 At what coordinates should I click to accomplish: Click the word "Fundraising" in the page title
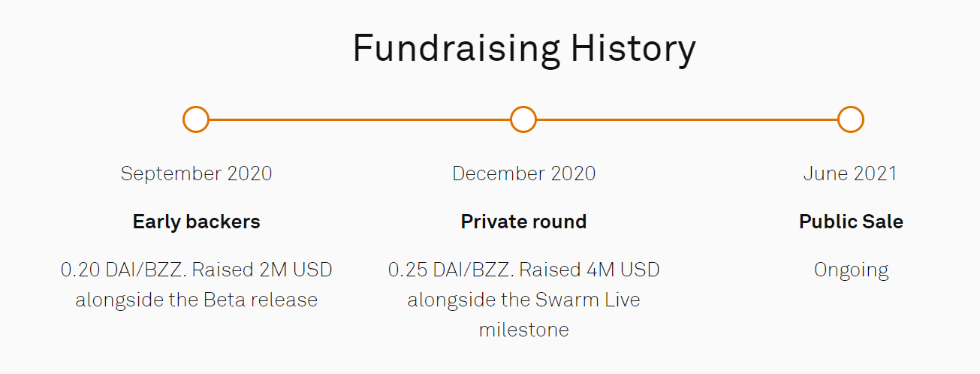(x=456, y=49)
